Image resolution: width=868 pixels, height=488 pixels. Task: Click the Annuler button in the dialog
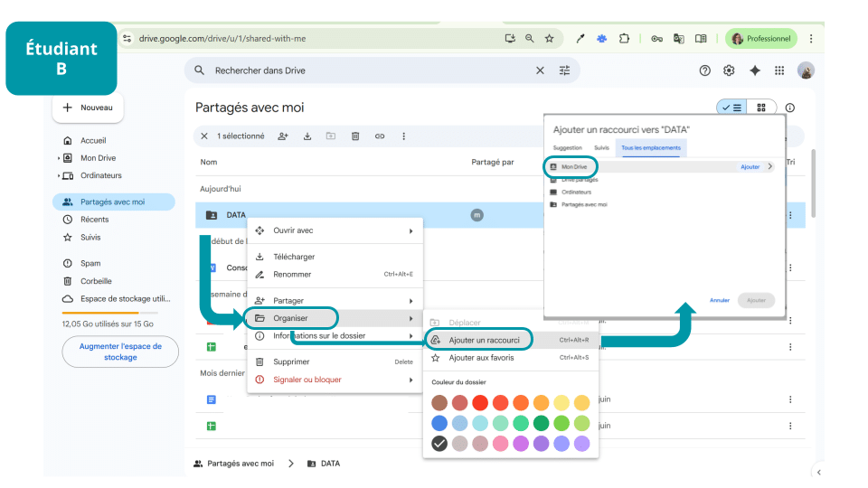720,300
